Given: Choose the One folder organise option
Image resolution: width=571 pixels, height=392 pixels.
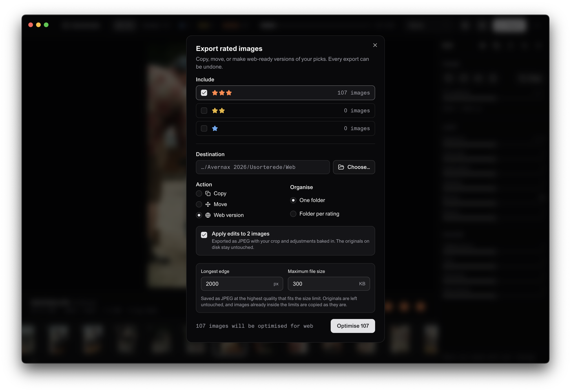Looking at the screenshot, I should [293, 200].
